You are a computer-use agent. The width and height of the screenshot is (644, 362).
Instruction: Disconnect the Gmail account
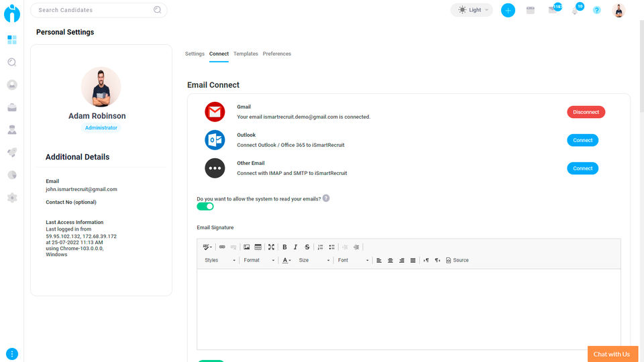(x=586, y=112)
